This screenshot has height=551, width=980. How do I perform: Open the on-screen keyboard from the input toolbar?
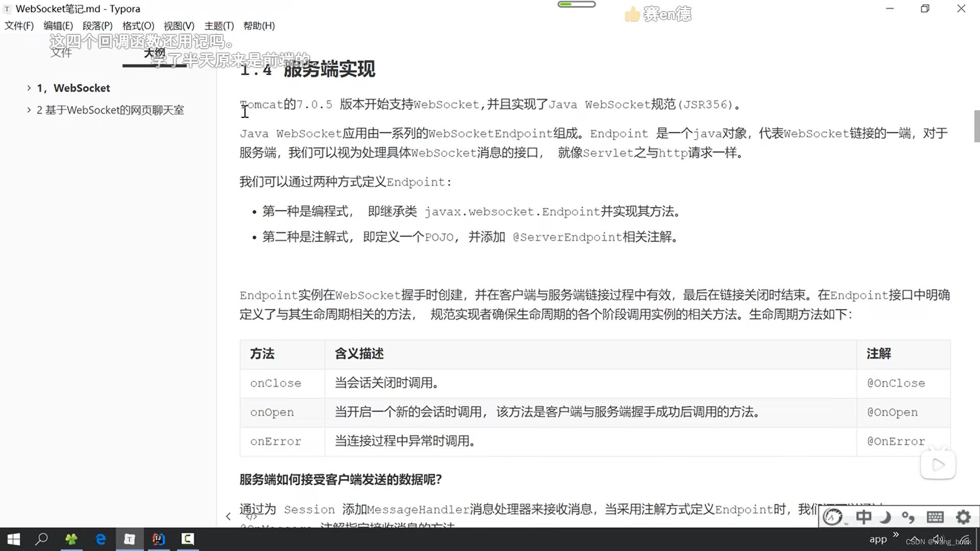935,517
